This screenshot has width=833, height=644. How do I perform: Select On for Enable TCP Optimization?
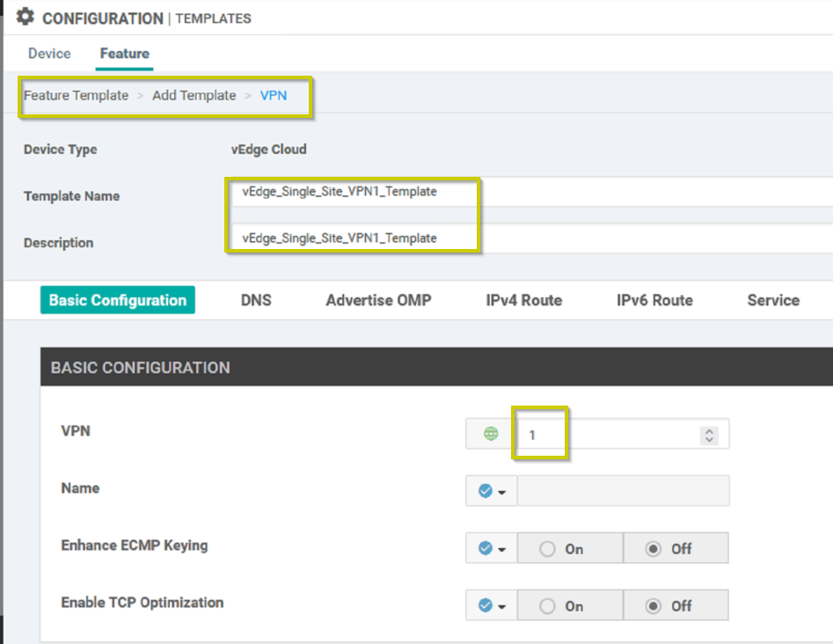(569, 606)
